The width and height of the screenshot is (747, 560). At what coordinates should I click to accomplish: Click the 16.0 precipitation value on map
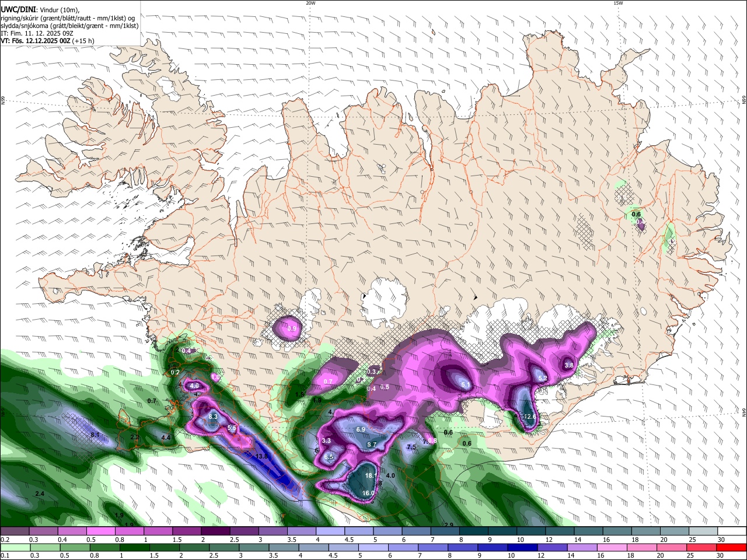[x=368, y=493]
